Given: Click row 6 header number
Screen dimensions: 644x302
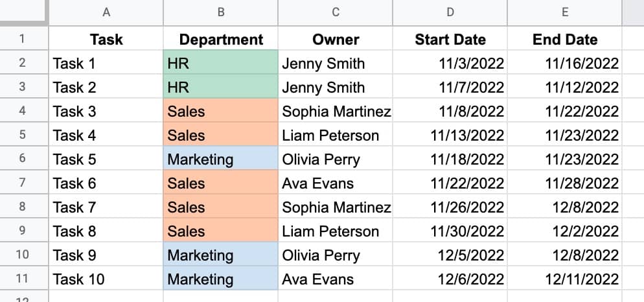Looking at the screenshot, I should coord(23,159).
